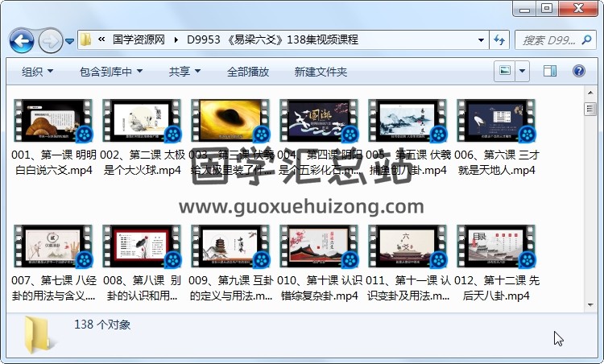The width and height of the screenshot is (604, 364).
Task: Click the Forward navigation arrow button
Action: (51, 40)
